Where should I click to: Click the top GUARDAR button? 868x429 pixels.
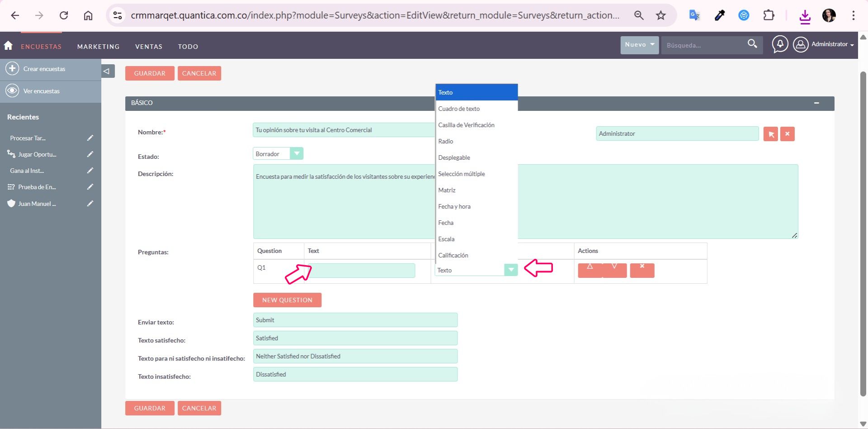150,73
